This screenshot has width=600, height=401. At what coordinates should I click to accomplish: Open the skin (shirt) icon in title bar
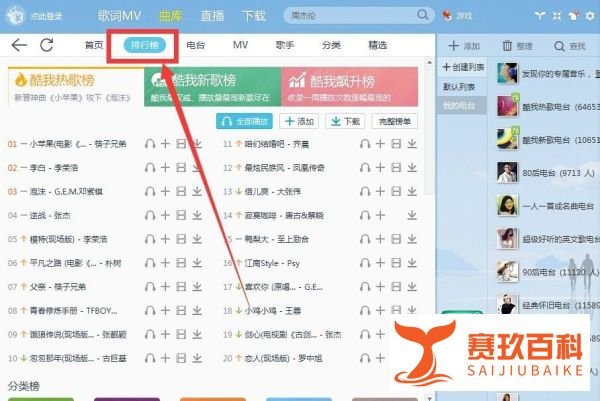(x=573, y=16)
